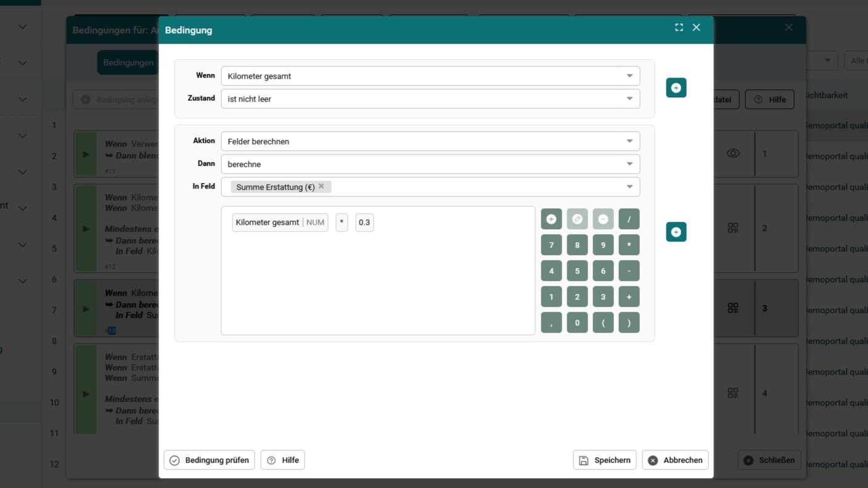Add another action with the lower teal plus
The width and height of the screenshot is (868, 488).
point(676,232)
